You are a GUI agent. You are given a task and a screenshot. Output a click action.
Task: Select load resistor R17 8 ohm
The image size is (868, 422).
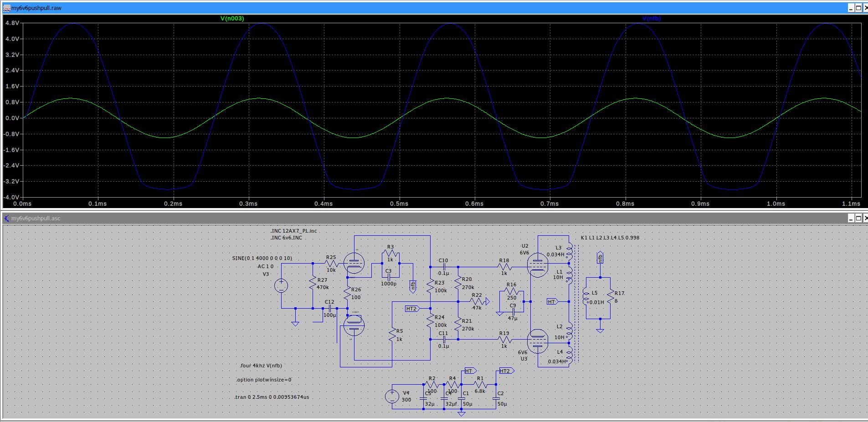[x=611, y=297]
